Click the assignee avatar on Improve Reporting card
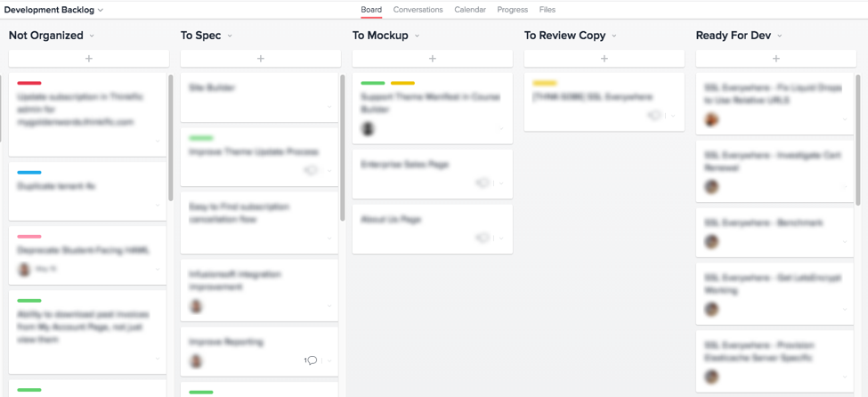868x397 pixels. point(196,361)
